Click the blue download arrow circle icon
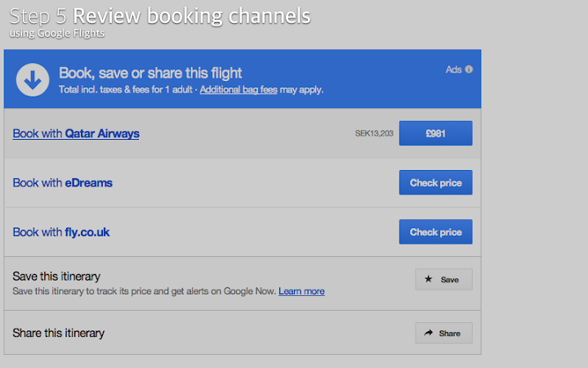The height and width of the screenshot is (368, 588). tap(33, 79)
